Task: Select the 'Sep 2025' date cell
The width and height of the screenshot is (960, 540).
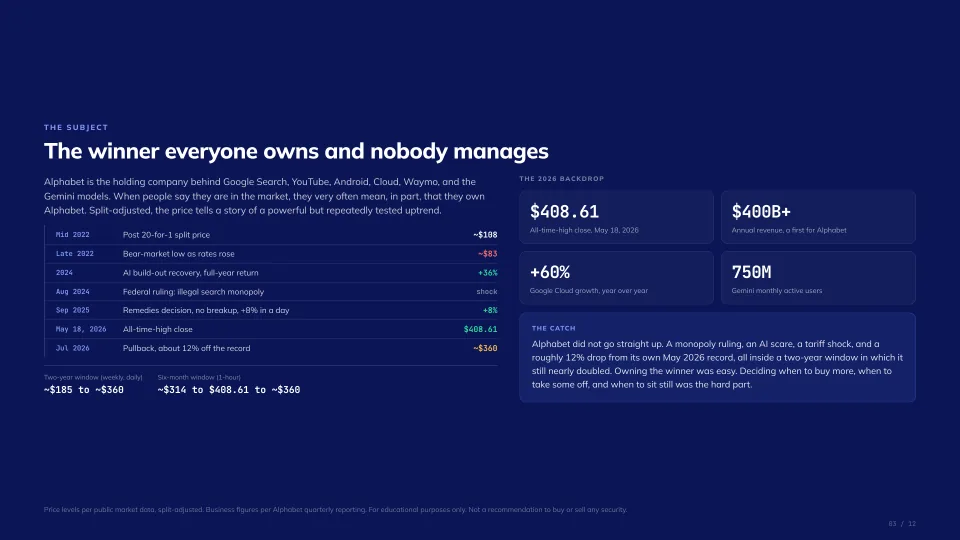Action: 72,310
